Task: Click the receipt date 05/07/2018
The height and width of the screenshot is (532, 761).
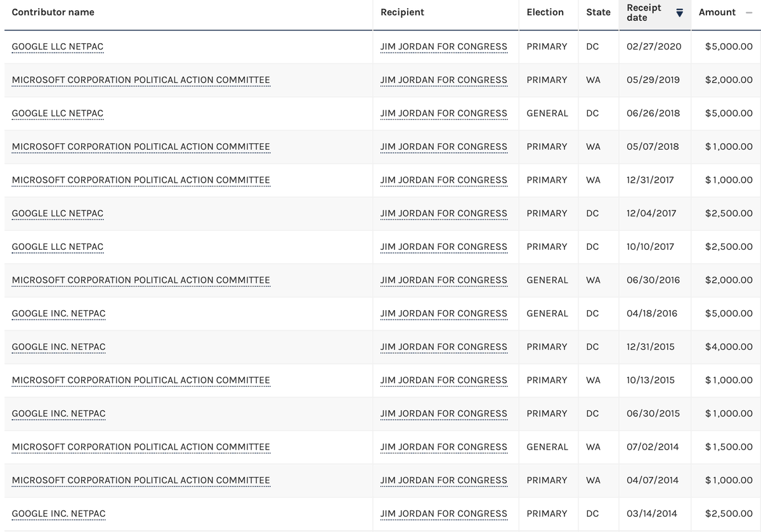Action: pos(652,146)
